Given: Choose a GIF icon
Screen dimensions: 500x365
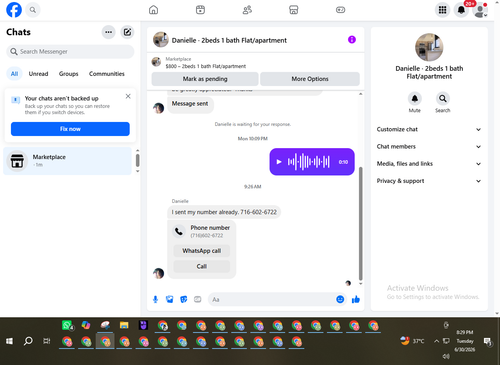Looking at the screenshot, I should click(x=198, y=299).
